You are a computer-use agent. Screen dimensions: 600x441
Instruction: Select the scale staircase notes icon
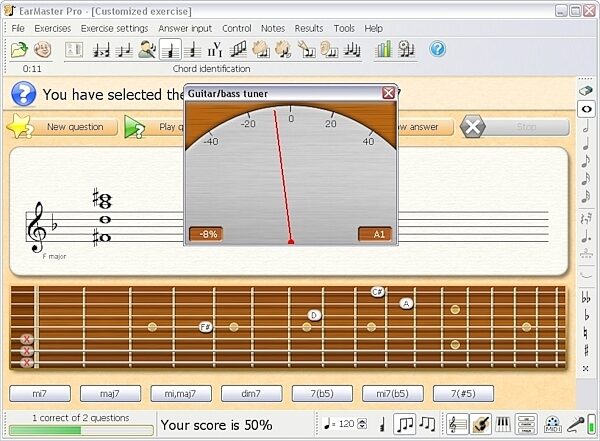(238, 50)
